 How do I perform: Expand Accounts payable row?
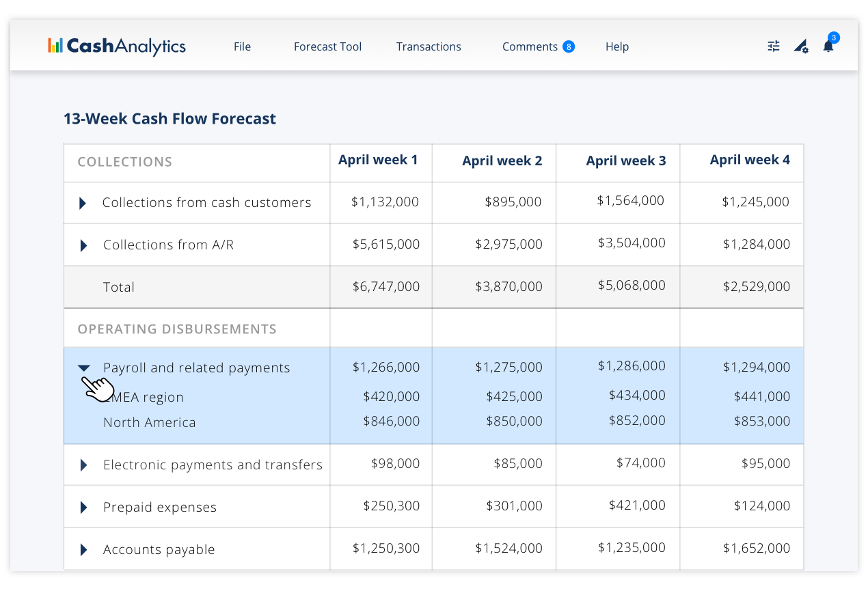[x=83, y=550]
